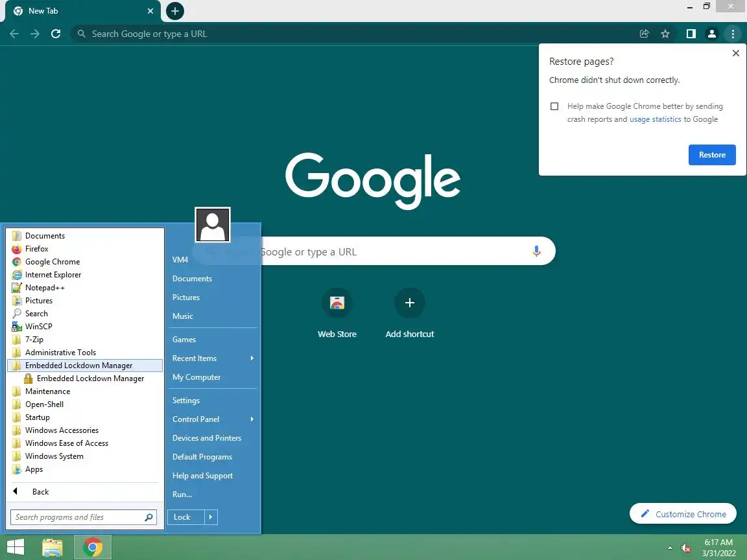The image size is (747, 560).
Task: Close the New Tab tab
Action: [150, 11]
